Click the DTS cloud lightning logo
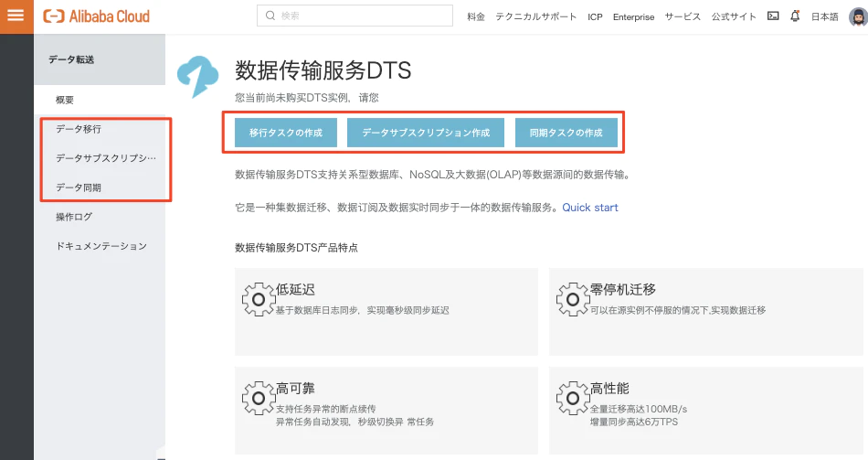 coord(197,77)
